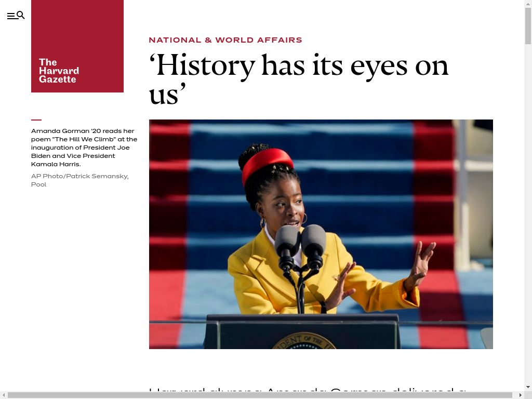532x399 pixels.
Task: Open the National & World Affairs section
Action: [x=225, y=40]
